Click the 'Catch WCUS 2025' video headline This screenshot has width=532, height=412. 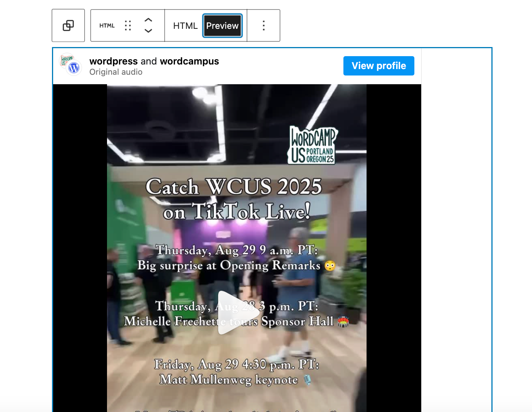click(x=234, y=187)
